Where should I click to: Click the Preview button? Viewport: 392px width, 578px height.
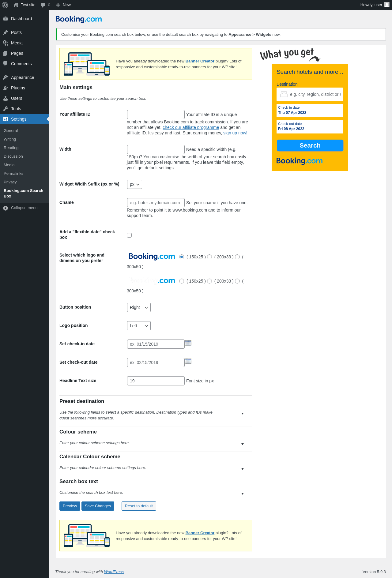point(70,506)
